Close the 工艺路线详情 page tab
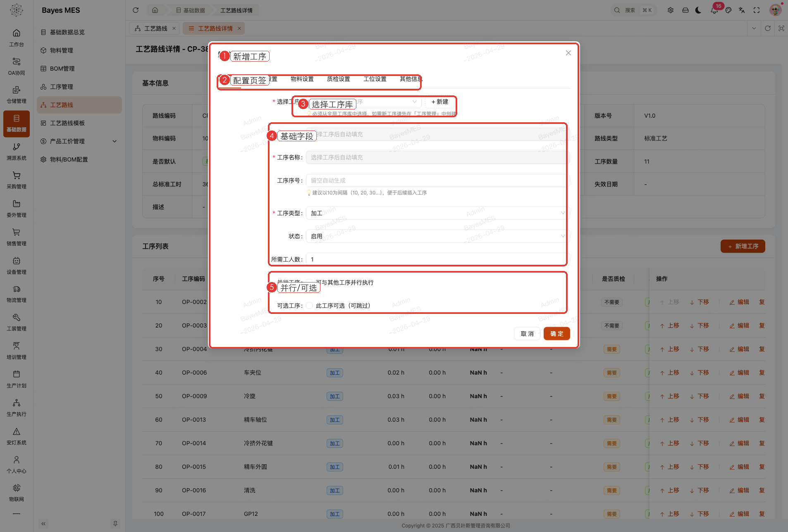The height and width of the screenshot is (532, 788). tap(239, 28)
